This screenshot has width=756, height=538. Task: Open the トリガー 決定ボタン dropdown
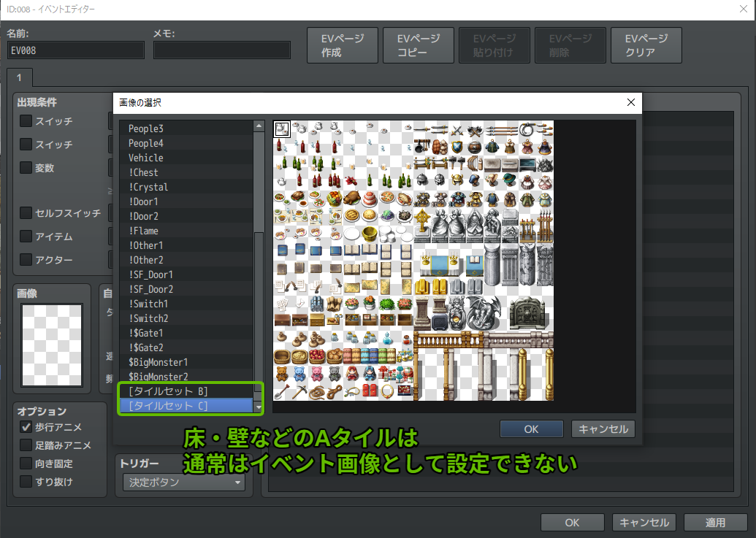click(184, 483)
